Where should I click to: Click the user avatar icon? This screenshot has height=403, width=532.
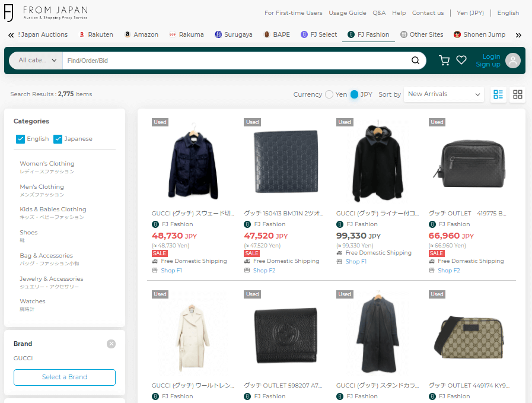tap(512, 61)
